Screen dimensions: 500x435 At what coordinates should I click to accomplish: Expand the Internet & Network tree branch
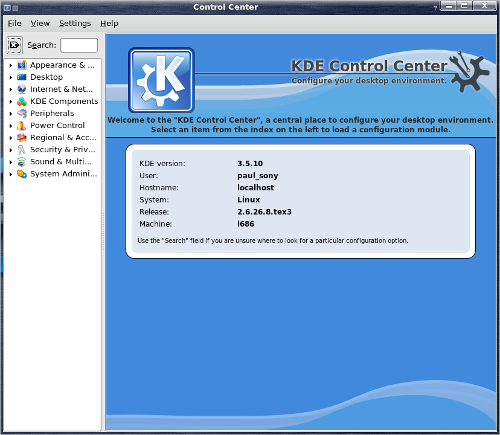click(11, 89)
